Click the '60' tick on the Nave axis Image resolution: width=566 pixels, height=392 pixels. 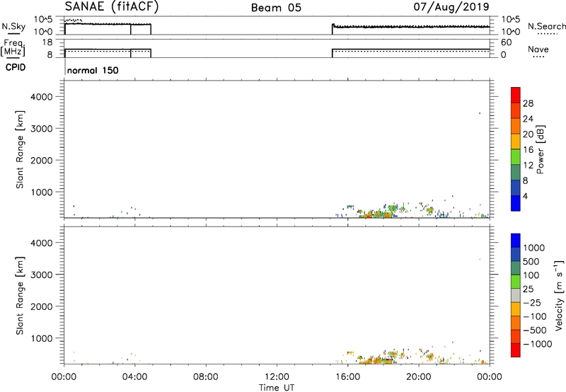click(506, 42)
